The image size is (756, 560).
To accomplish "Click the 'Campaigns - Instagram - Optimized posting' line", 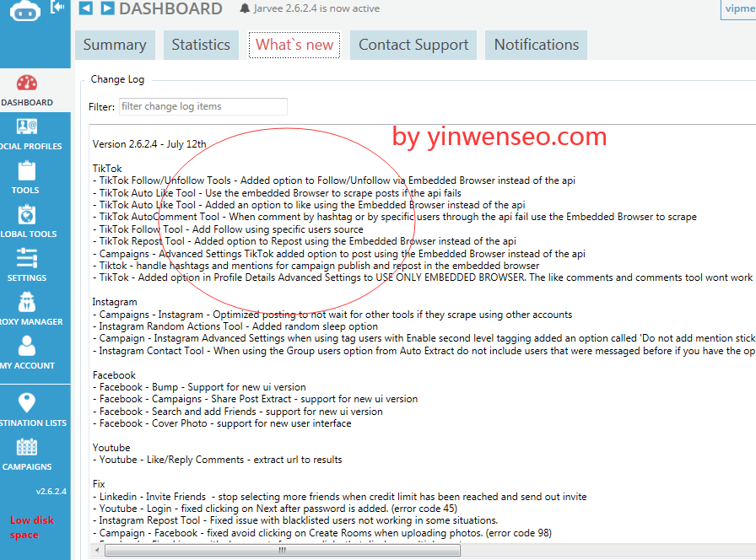I will [332, 315].
